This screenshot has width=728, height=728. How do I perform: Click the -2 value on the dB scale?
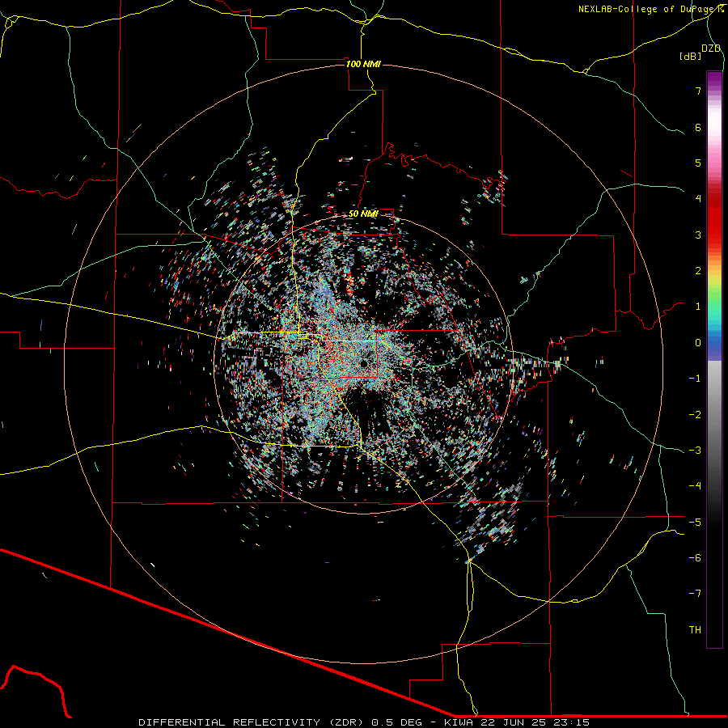pos(695,415)
